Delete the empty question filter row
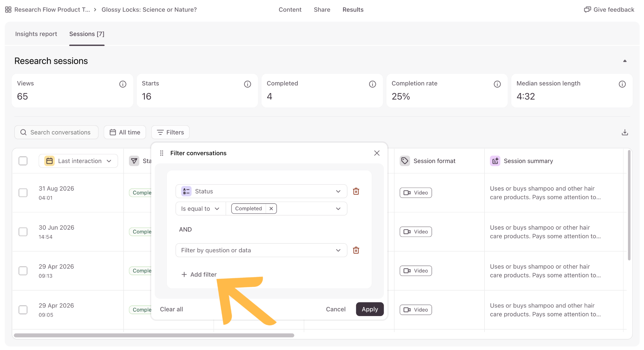Image resolution: width=644 pixels, height=350 pixels. pyautogui.click(x=356, y=250)
